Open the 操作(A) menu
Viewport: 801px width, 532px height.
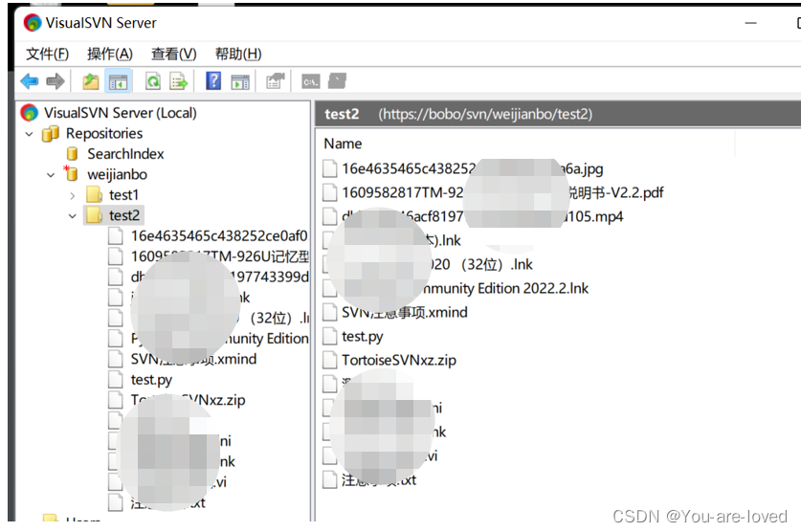pos(110,54)
